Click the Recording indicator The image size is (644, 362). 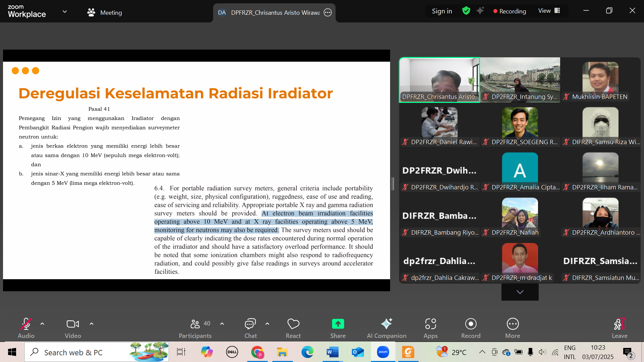[509, 11]
